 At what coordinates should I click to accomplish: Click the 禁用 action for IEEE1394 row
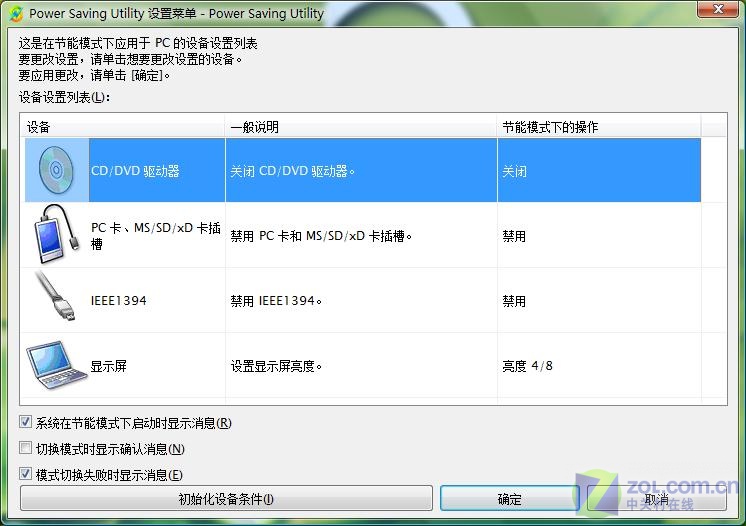click(514, 301)
